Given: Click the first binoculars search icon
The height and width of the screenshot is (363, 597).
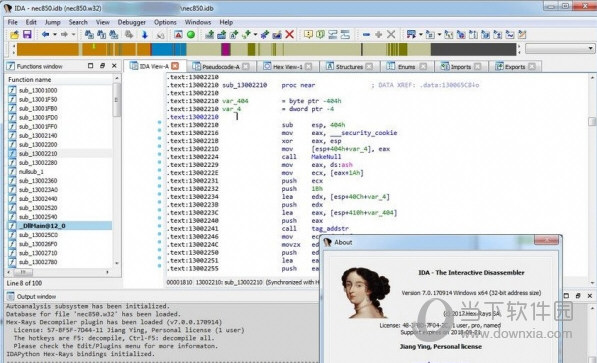Looking at the screenshot, I should pyautogui.click(x=89, y=35).
